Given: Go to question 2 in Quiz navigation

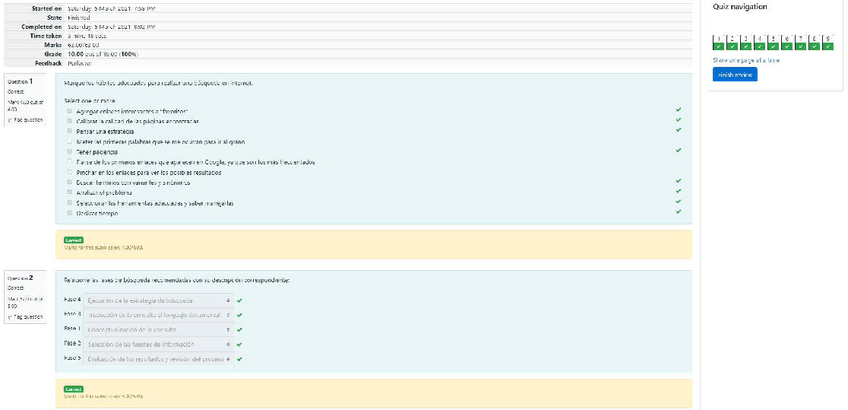Looking at the screenshot, I should pos(733,43).
